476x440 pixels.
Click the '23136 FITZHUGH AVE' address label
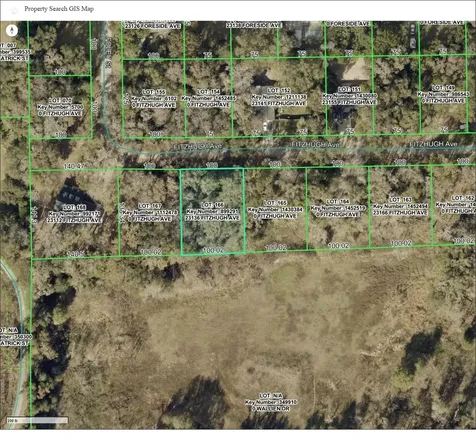pyautogui.click(x=212, y=218)
